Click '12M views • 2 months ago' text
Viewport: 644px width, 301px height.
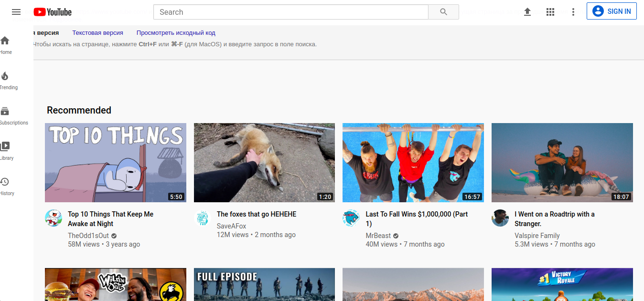click(x=256, y=235)
